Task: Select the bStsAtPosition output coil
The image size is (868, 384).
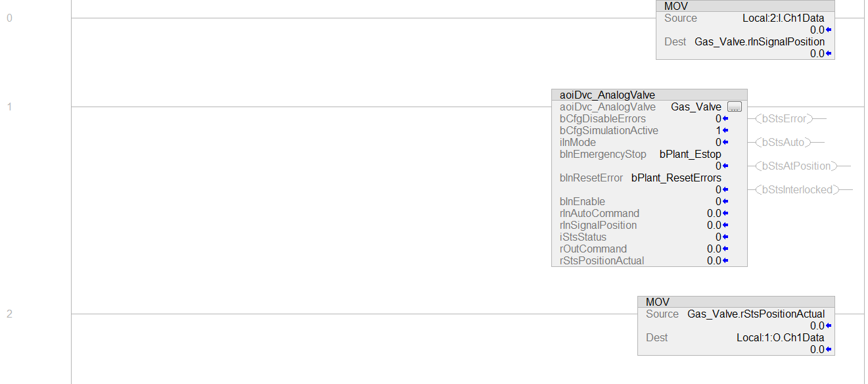Action: click(796, 166)
